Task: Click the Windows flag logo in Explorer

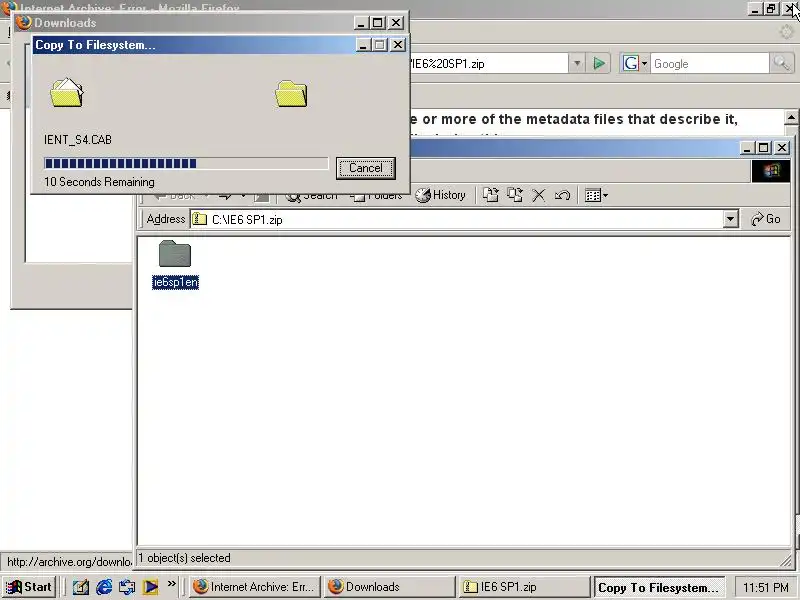Action: click(771, 170)
